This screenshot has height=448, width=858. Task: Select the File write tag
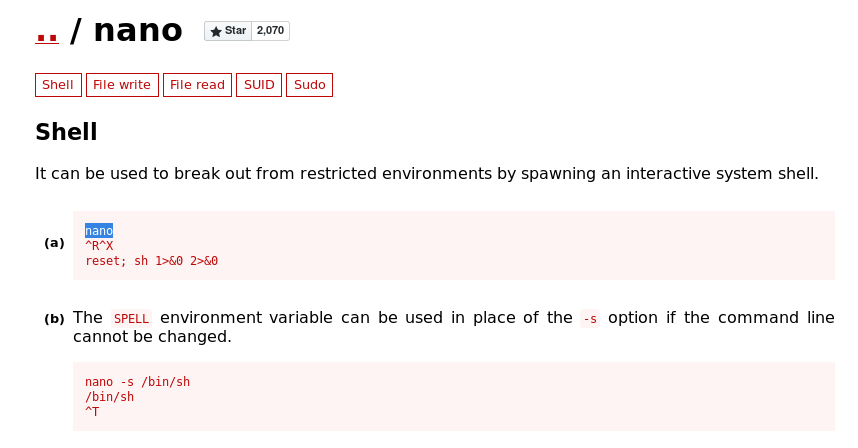point(122,85)
